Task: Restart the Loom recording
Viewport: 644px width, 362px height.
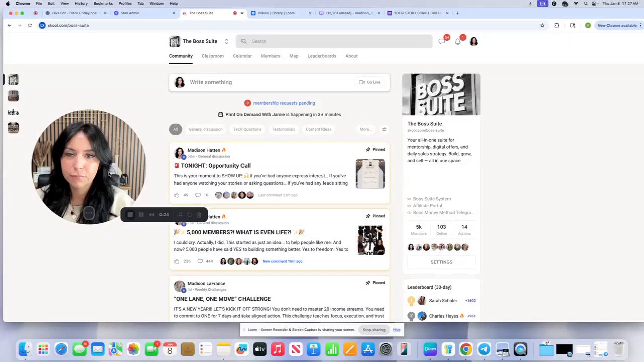Action: click(190, 215)
